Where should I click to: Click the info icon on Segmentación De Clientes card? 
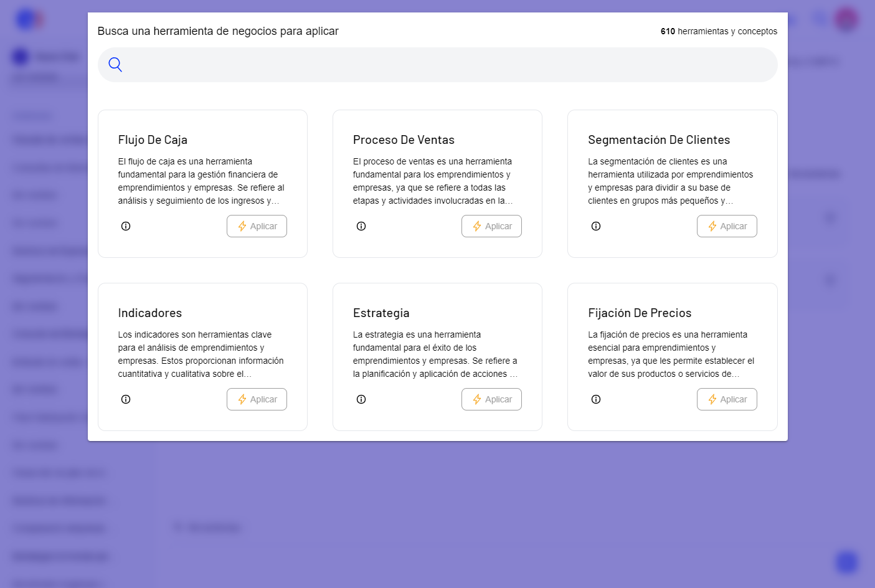[596, 226]
